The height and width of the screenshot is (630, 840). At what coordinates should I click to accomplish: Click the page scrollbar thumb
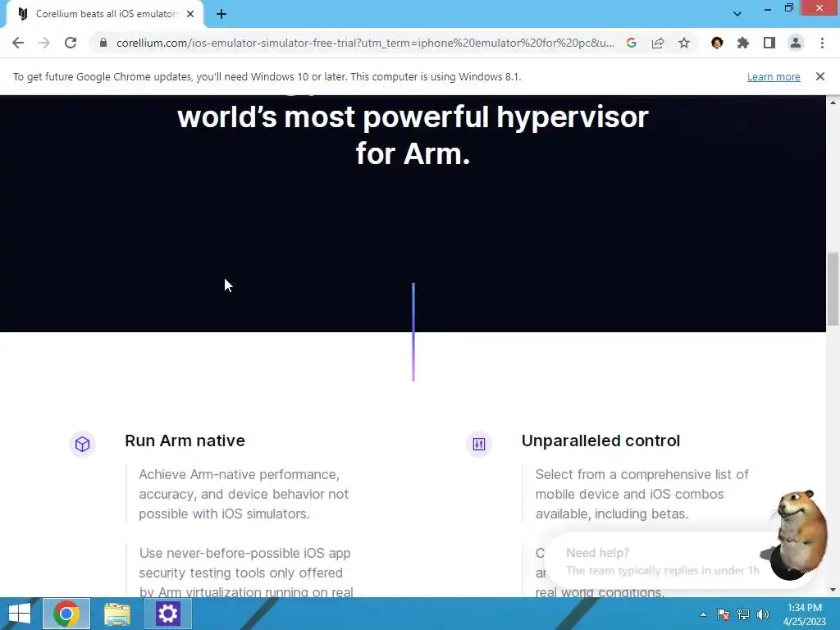(x=833, y=288)
